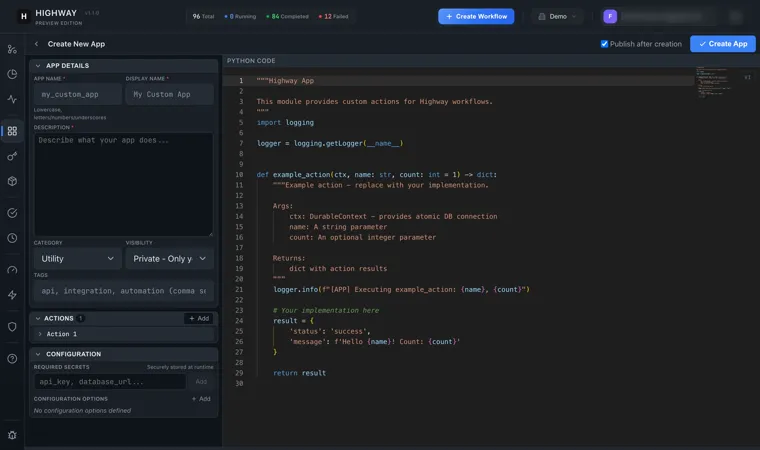Click the Tags input field
760x450 pixels.
(124, 291)
